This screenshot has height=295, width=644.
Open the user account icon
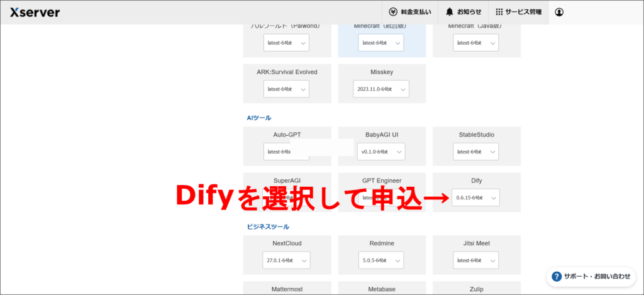[559, 13]
